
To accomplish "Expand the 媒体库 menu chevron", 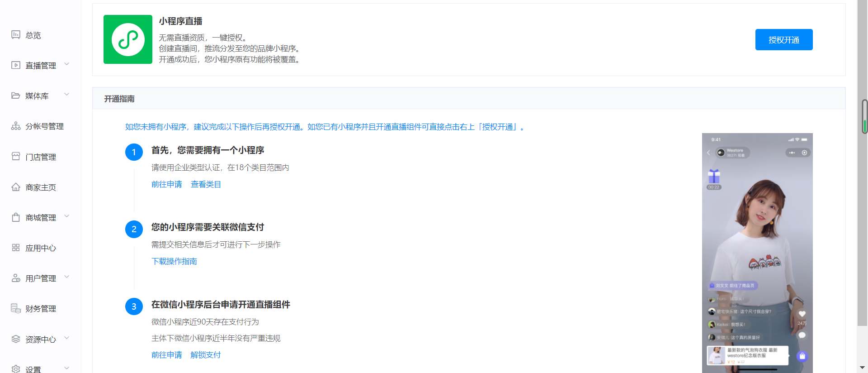I will tap(67, 95).
